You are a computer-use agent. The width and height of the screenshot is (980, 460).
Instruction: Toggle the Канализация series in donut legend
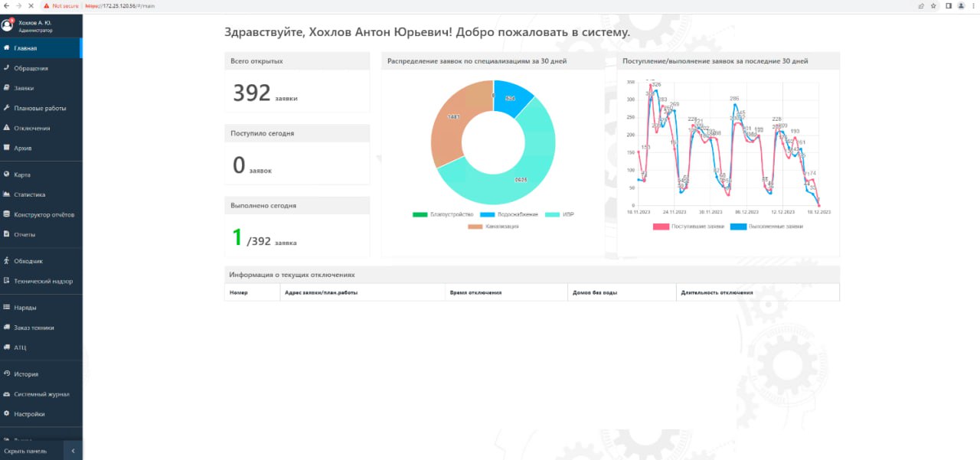click(492, 227)
